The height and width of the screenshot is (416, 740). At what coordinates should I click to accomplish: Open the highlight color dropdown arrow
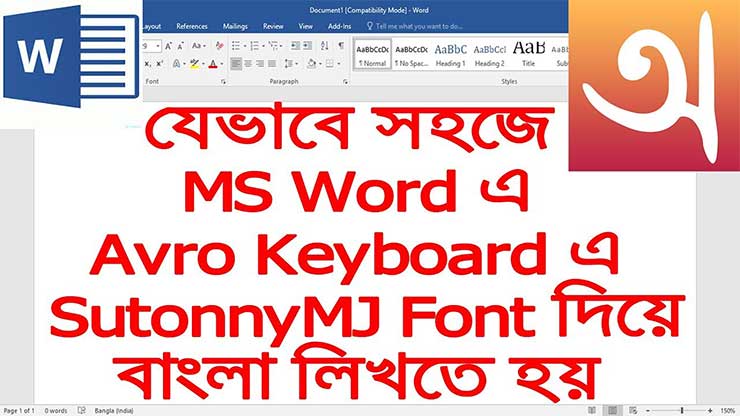pos(203,64)
